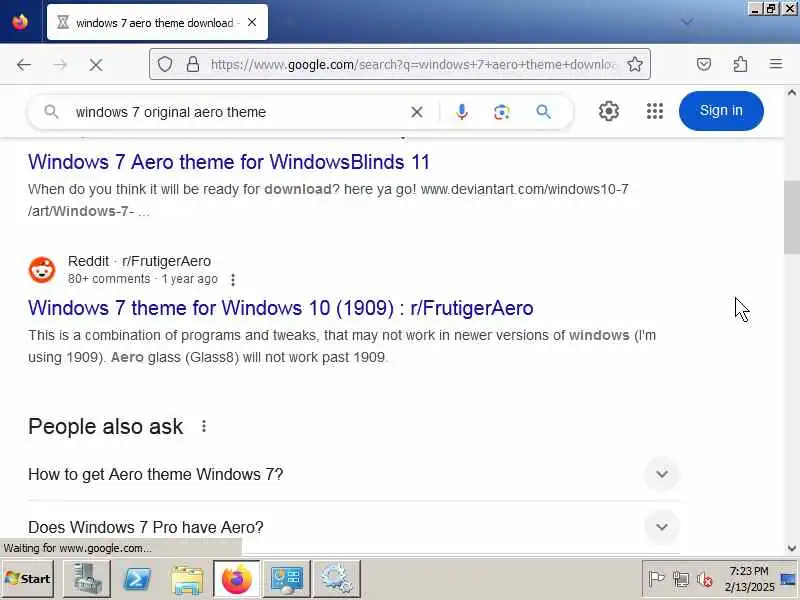
Task: Click the Sign in button
Action: [721, 111]
